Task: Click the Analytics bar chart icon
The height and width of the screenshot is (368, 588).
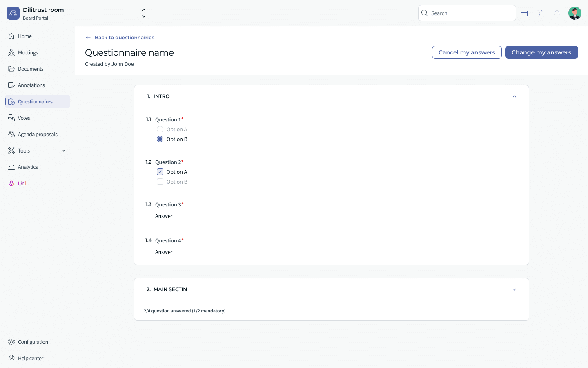Action: click(11, 167)
